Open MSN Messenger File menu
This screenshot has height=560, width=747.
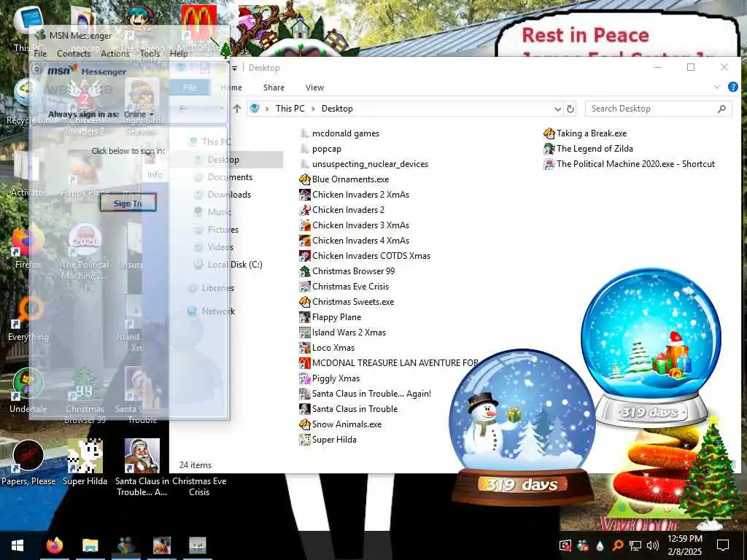pos(41,54)
